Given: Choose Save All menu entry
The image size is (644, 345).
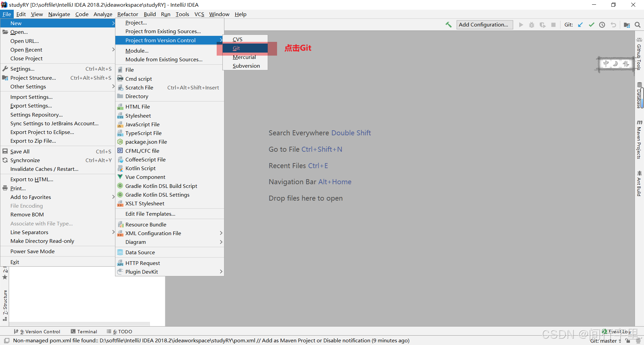Looking at the screenshot, I should (x=58, y=151).
